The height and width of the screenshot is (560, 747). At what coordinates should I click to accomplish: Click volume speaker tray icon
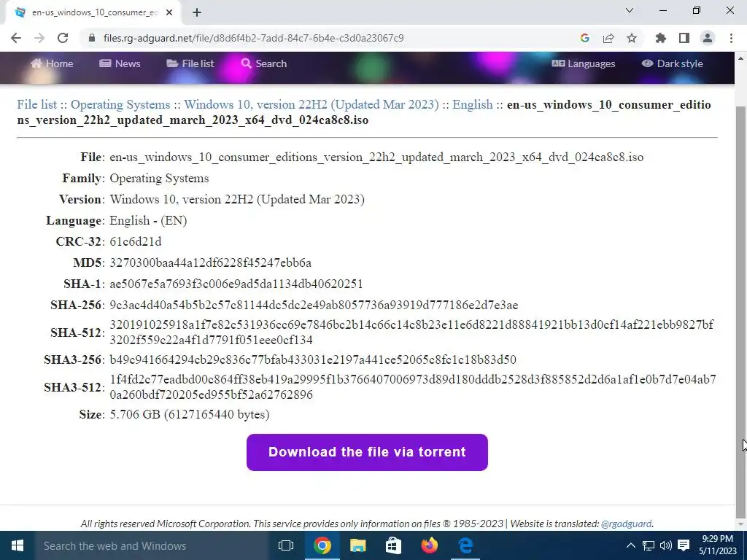click(x=666, y=545)
